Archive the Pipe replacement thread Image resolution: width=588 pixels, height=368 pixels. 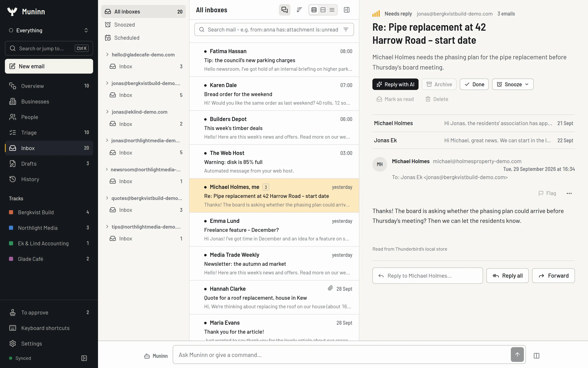[439, 84]
